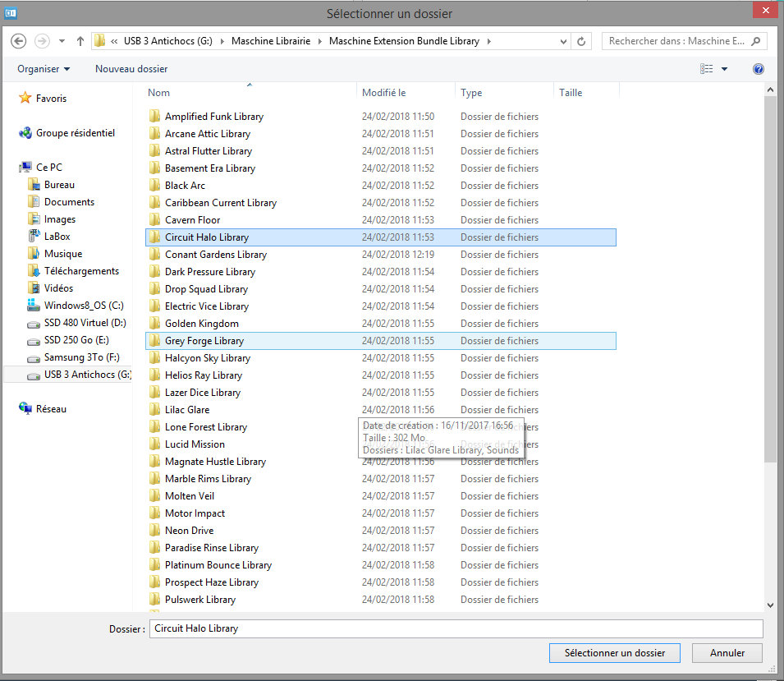Sort by the Modifié le column
The height and width of the screenshot is (681, 784).
pyautogui.click(x=383, y=93)
